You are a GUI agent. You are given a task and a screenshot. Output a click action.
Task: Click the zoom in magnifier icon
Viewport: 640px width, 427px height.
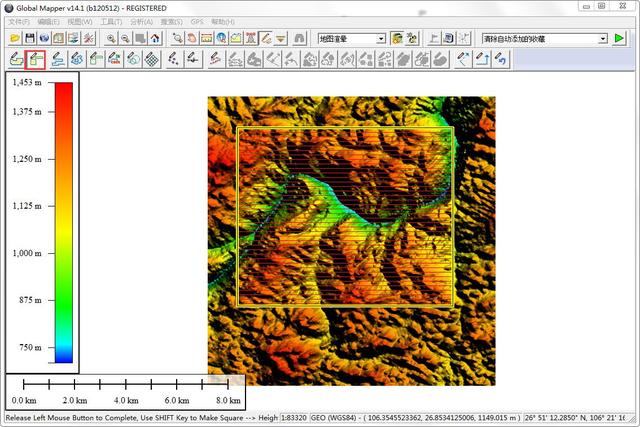click(111, 39)
